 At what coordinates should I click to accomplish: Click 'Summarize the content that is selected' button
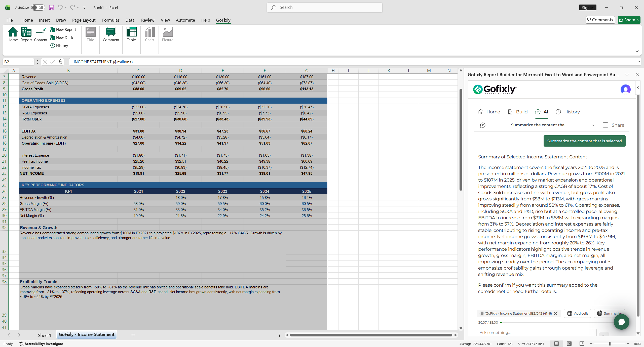click(x=584, y=141)
